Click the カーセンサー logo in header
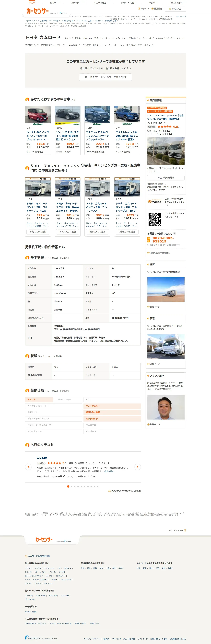 [37, 11]
